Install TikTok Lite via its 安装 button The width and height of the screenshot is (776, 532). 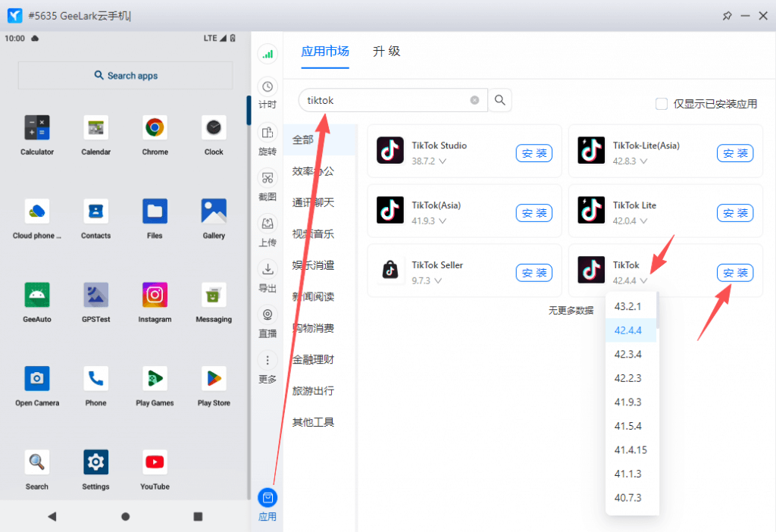click(734, 213)
